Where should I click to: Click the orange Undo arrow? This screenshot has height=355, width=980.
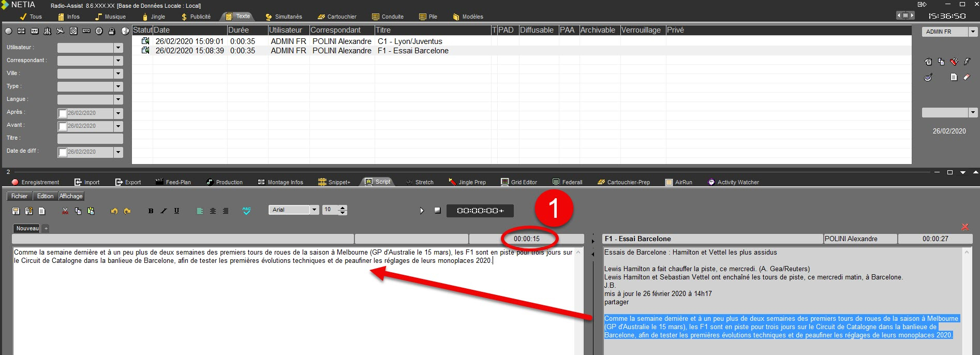click(x=114, y=211)
